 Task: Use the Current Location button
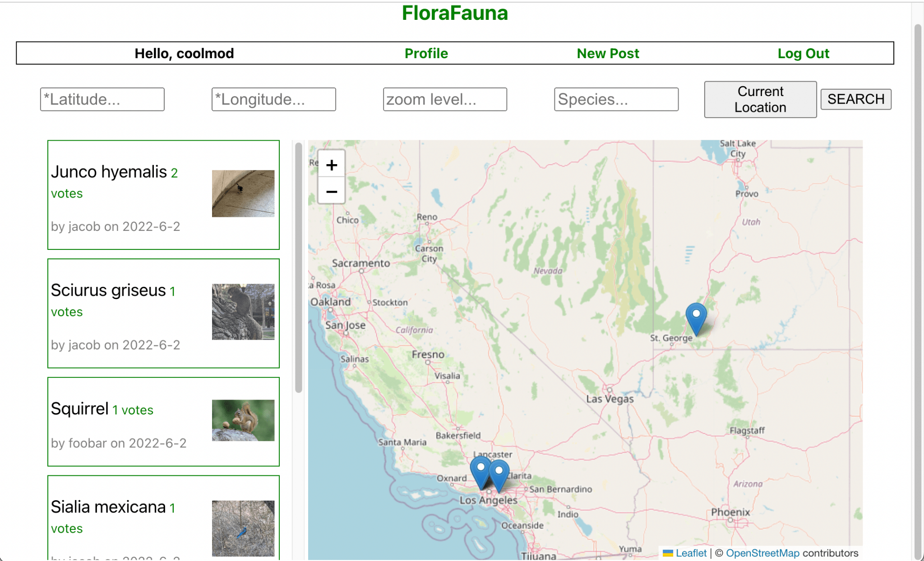(760, 99)
